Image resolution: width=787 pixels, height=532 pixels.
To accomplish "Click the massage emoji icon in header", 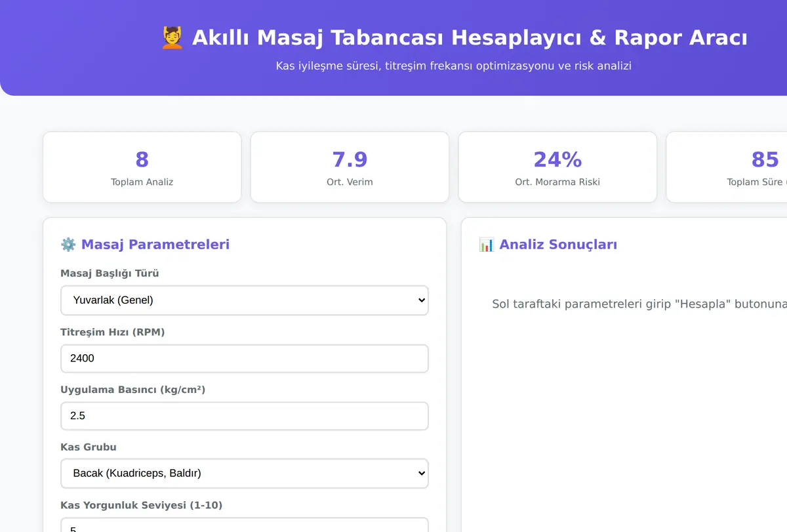I will [x=172, y=37].
